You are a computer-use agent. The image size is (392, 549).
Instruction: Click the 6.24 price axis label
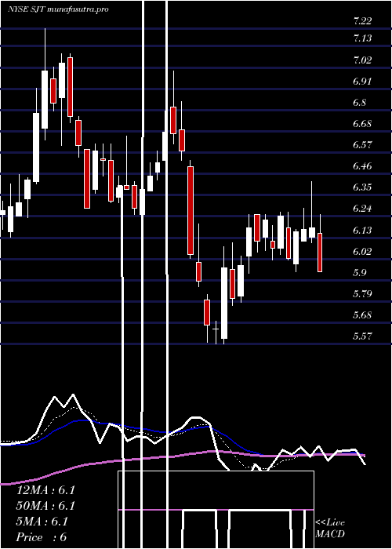[x=362, y=209]
